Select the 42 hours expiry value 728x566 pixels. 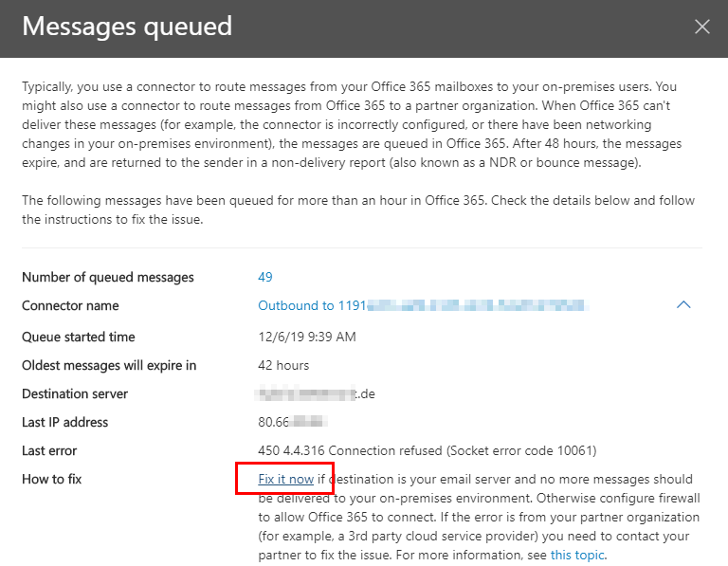click(283, 365)
